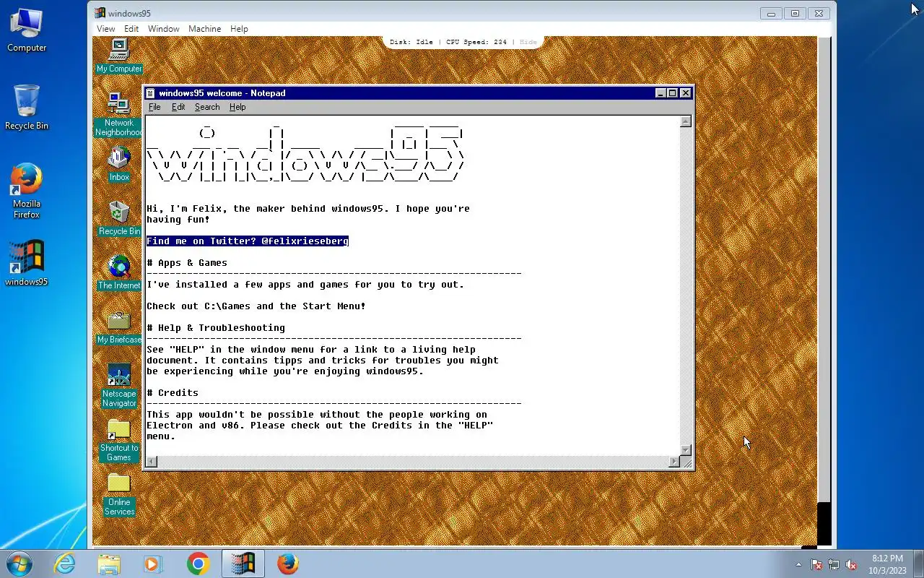The image size is (924, 578).
Task: Open Notepad File menu
Action: 154,107
